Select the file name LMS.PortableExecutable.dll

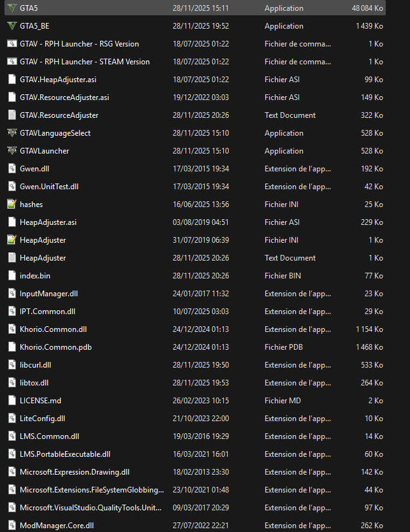click(x=65, y=454)
